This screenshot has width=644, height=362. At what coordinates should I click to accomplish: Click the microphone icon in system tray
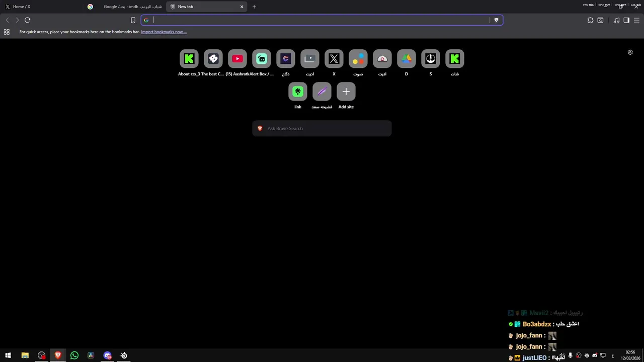pos(570,355)
